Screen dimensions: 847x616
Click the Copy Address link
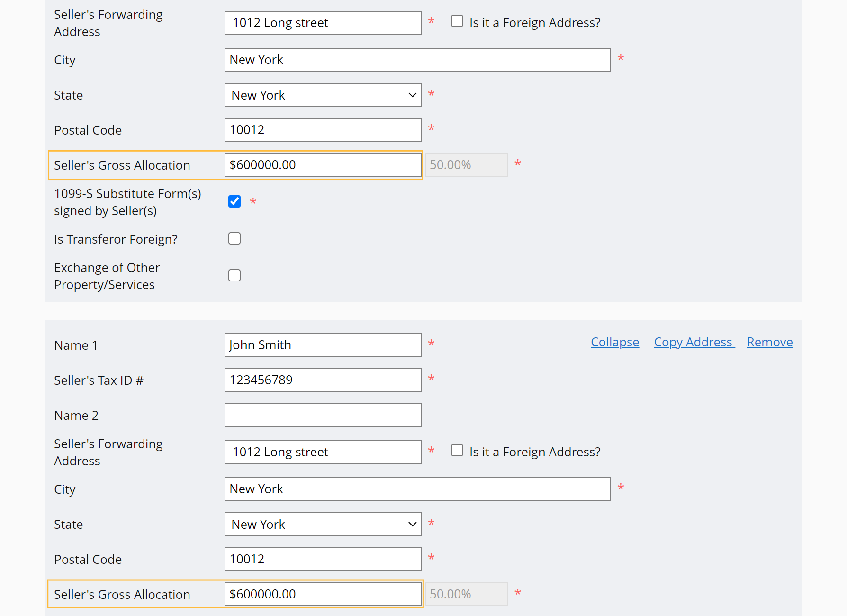[x=694, y=342]
